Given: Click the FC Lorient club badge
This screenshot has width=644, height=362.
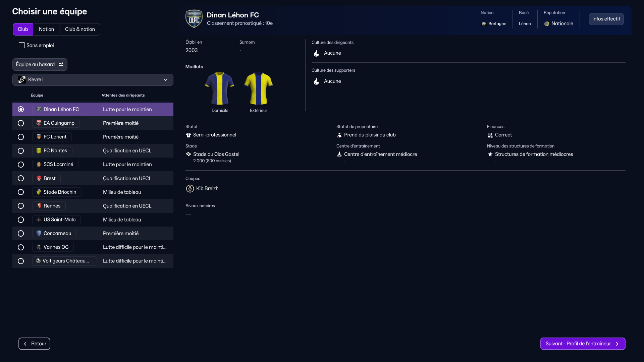Looking at the screenshot, I should tap(39, 137).
